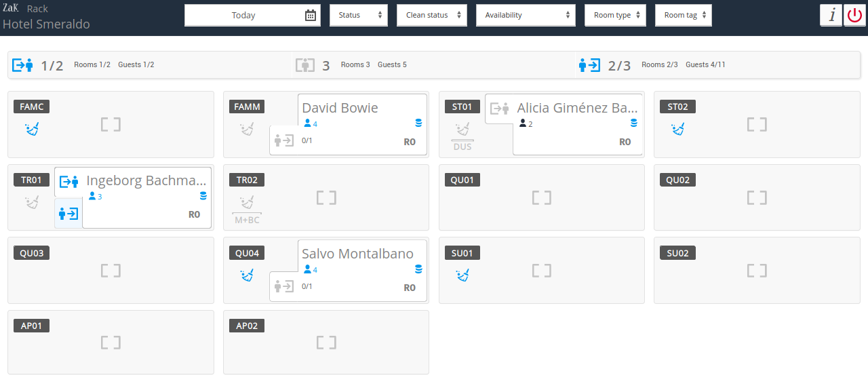Expand the Clean status dropdown
The image size is (868, 386).
click(x=431, y=15)
